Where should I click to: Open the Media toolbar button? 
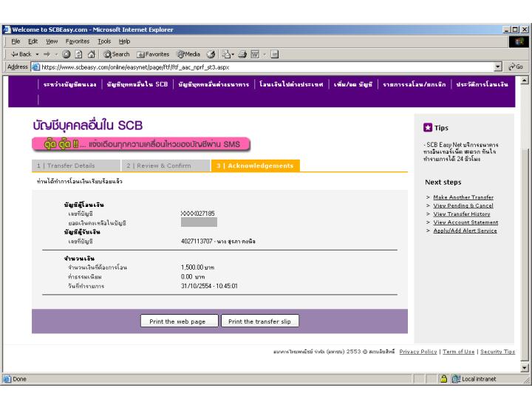click(x=188, y=54)
